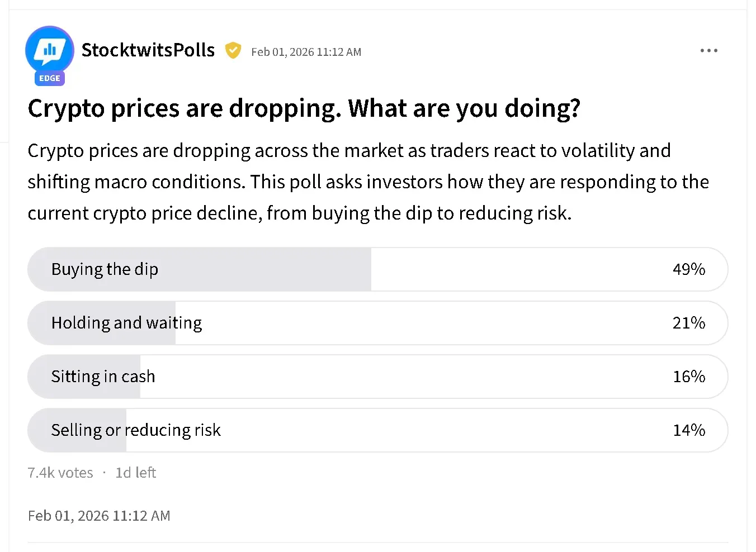Visit the StocktwitsPolls username link

tap(148, 50)
